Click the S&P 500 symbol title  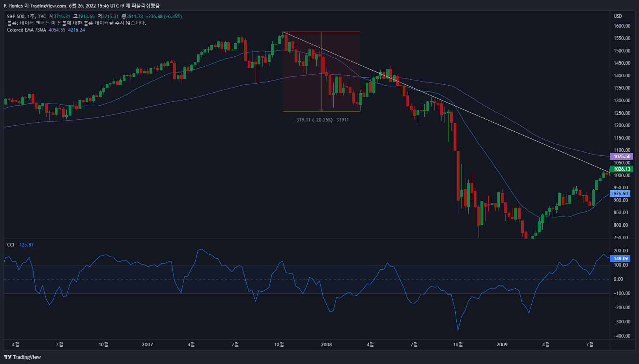16,17
